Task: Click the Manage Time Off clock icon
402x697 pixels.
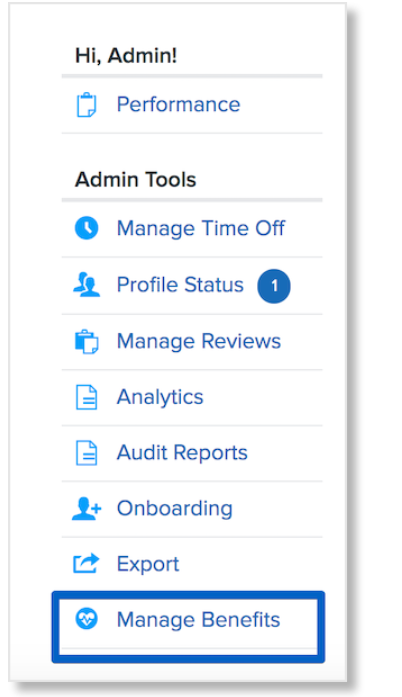Action: [86, 228]
